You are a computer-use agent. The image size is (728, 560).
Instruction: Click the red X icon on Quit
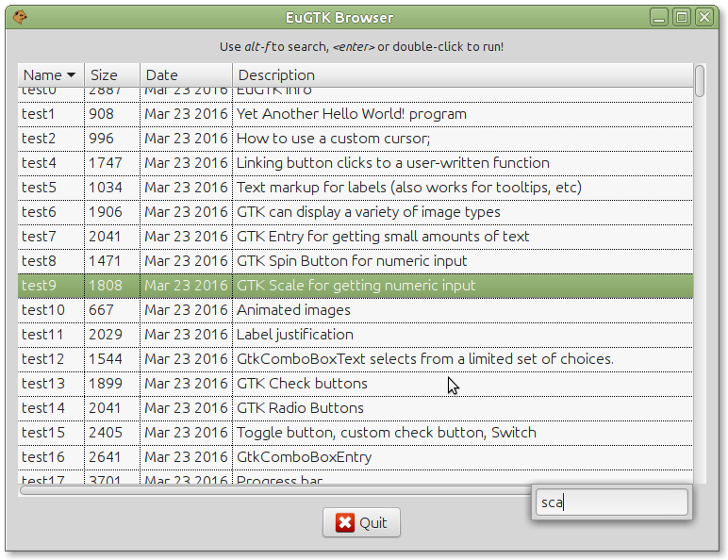point(345,523)
